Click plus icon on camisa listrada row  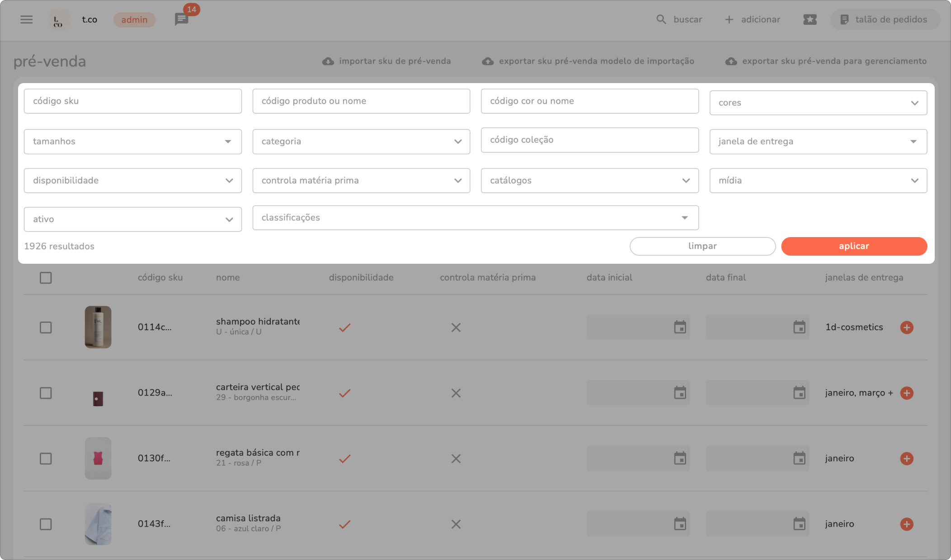(x=906, y=524)
